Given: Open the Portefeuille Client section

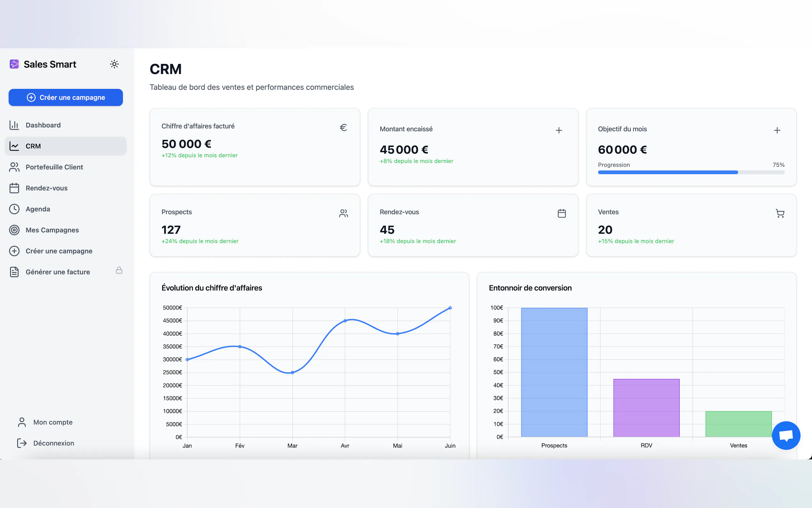Looking at the screenshot, I should [x=54, y=167].
